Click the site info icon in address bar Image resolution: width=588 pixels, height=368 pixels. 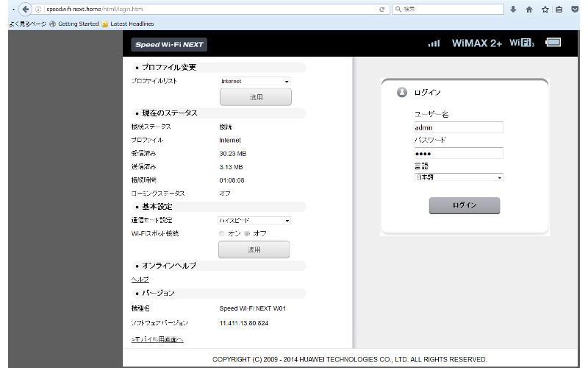click(x=38, y=9)
